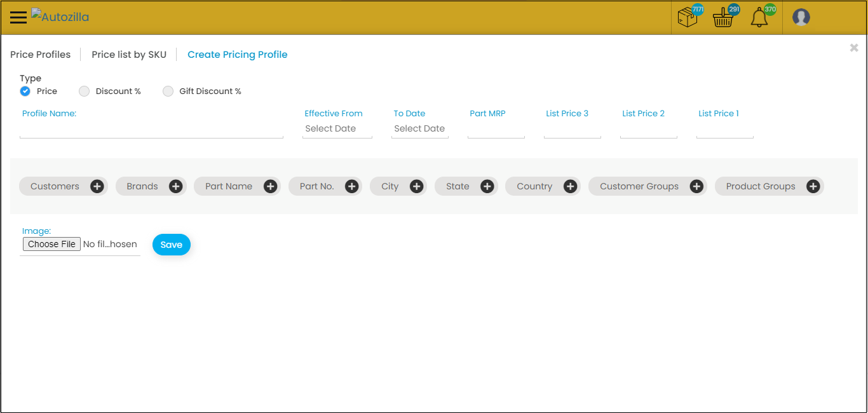Screen dimensions: 868x413
Task: Open the shopping basket icon
Action: click(723, 18)
